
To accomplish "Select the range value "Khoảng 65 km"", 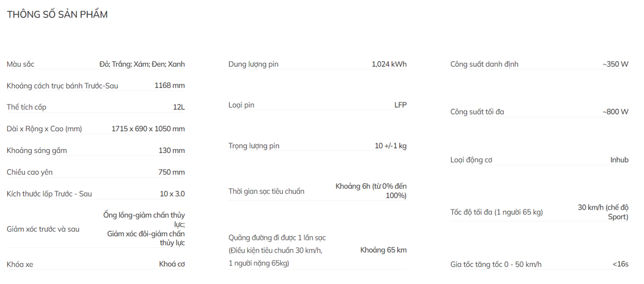I will tap(383, 250).
